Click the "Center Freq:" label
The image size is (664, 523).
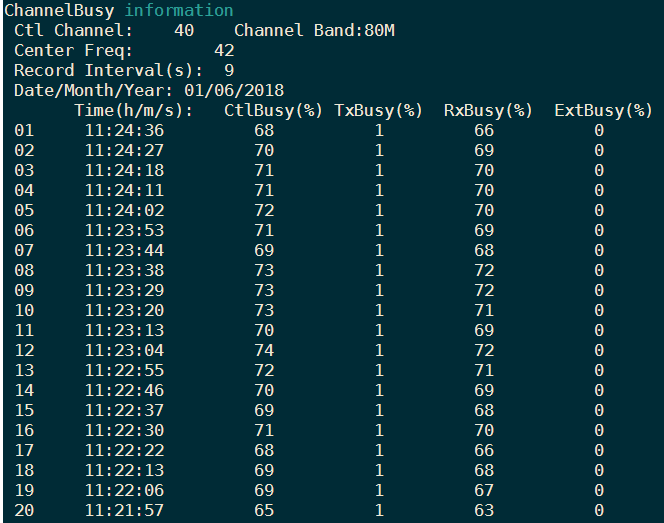point(74,50)
